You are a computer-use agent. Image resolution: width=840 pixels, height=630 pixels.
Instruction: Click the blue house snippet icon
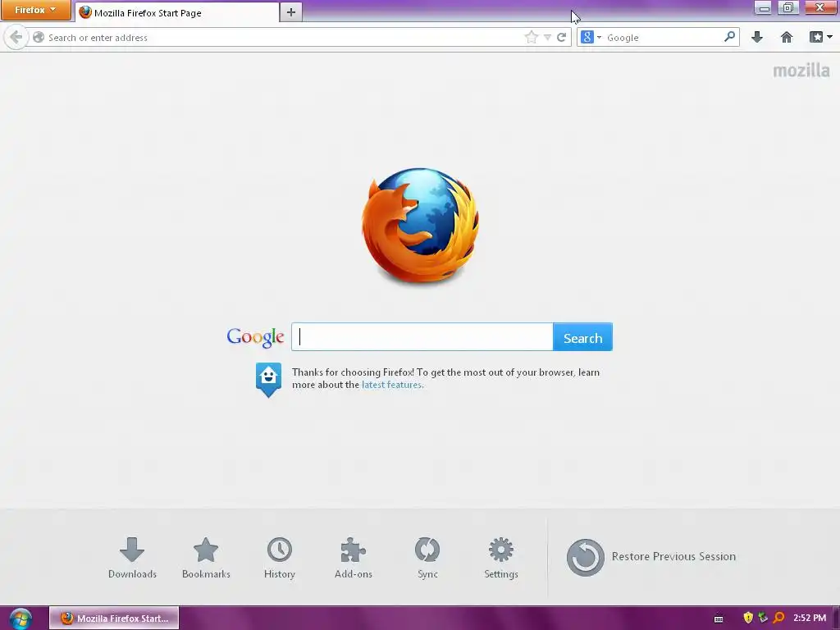[268, 379]
